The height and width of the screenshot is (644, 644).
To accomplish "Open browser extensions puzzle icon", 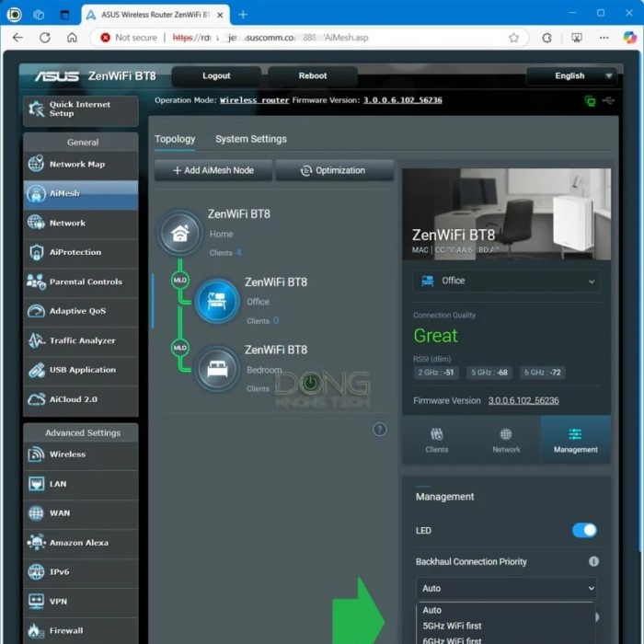I will 546,38.
